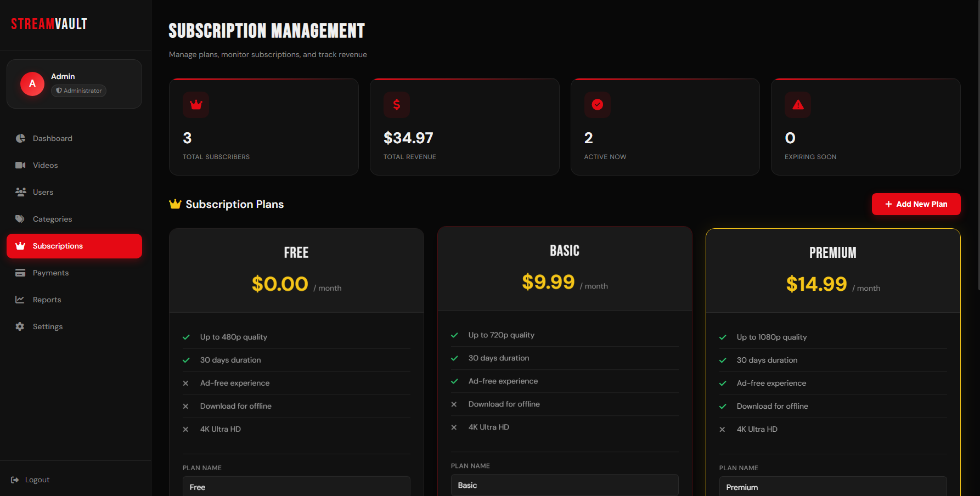Click the Free plan name input field
This screenshot has width=980, height=496.
pyautogui.click(x=296, y=487)
